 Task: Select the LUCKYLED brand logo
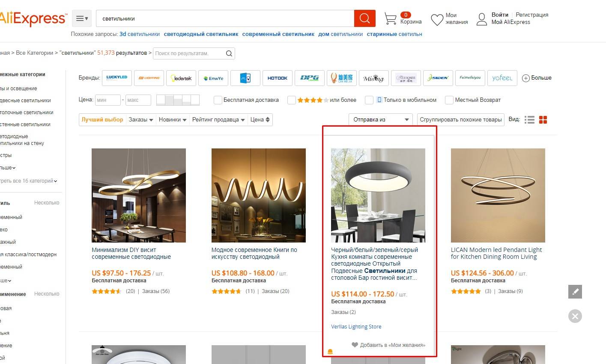(117, 78)
